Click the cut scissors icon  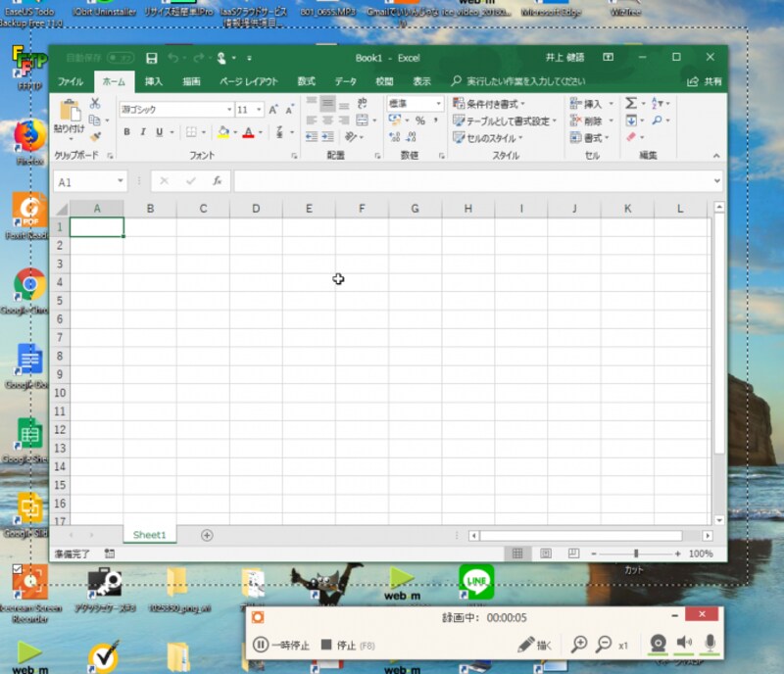click(x=95, y=103)
